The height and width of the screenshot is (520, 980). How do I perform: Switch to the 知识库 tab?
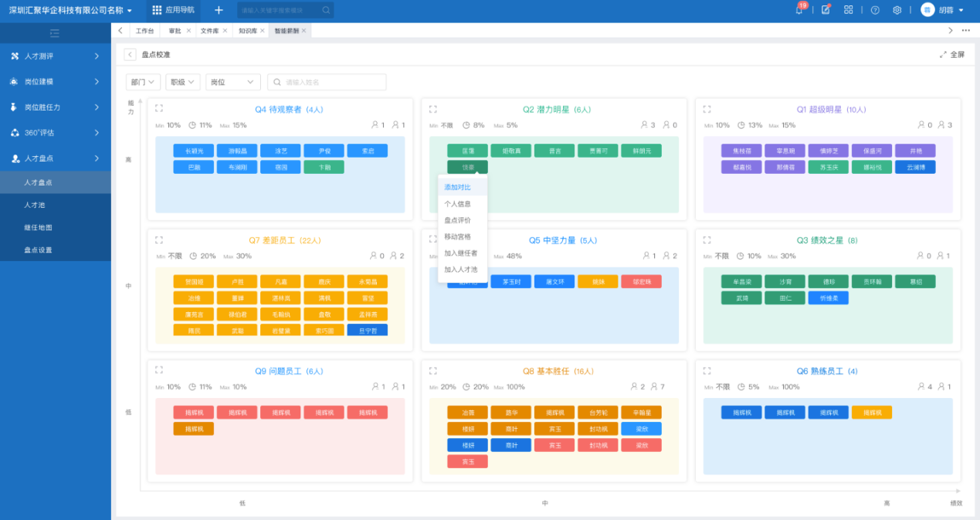[247, 31]
